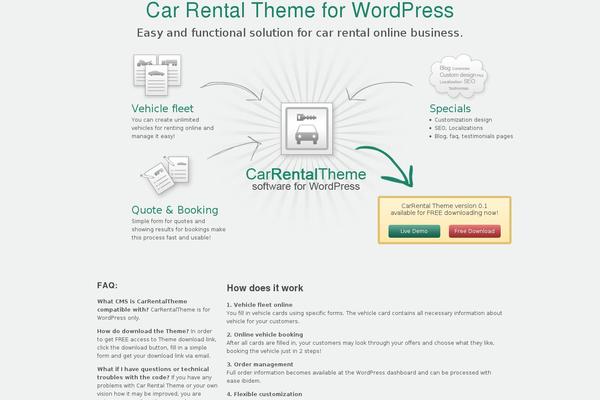The image size is (600, 400).
Task: Click the Quote & Booking heading
Action: [x=175, y=210]
